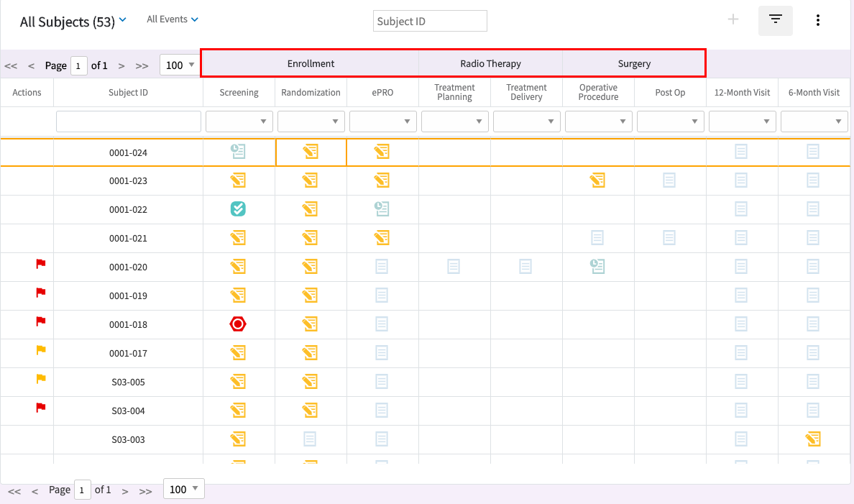Click the Subject ID search field
Viewport: 854px width, 504px height.
[x=430, y=21]
